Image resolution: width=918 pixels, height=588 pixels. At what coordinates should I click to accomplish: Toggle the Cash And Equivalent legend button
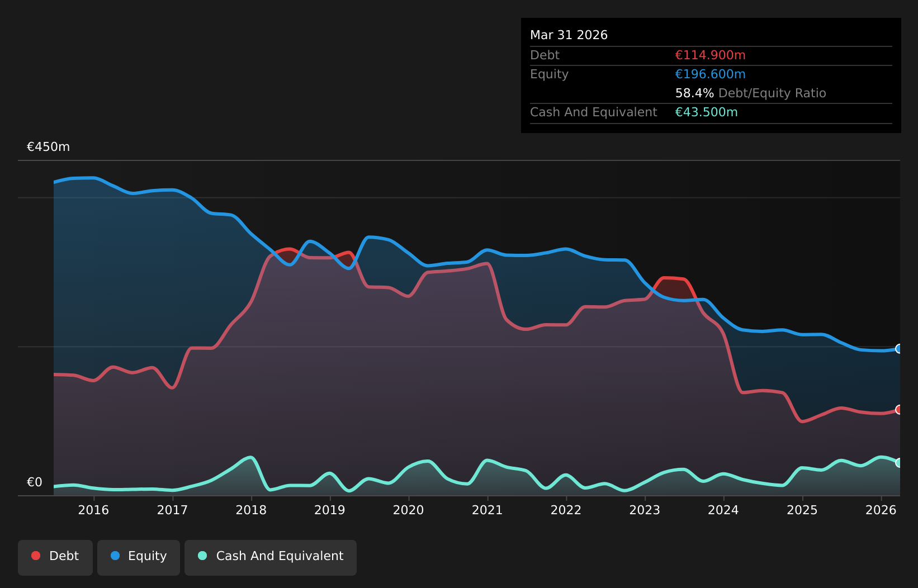(271, 557)
